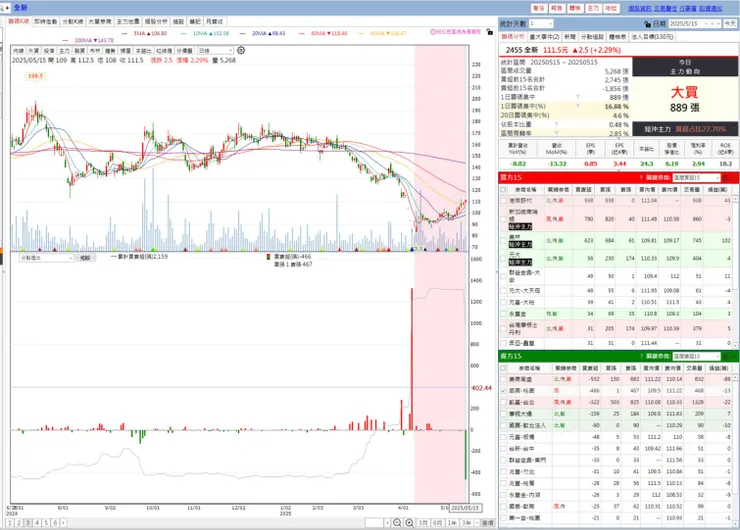Click the pink circle hint icon above chart
The width and height of the screenshot is (740, 530).
(x=433, y=32)
